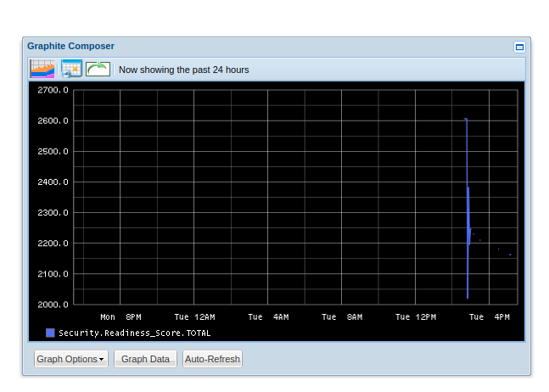Click the 'Now showing the past 24 hours' text

(x=183, y=70)
